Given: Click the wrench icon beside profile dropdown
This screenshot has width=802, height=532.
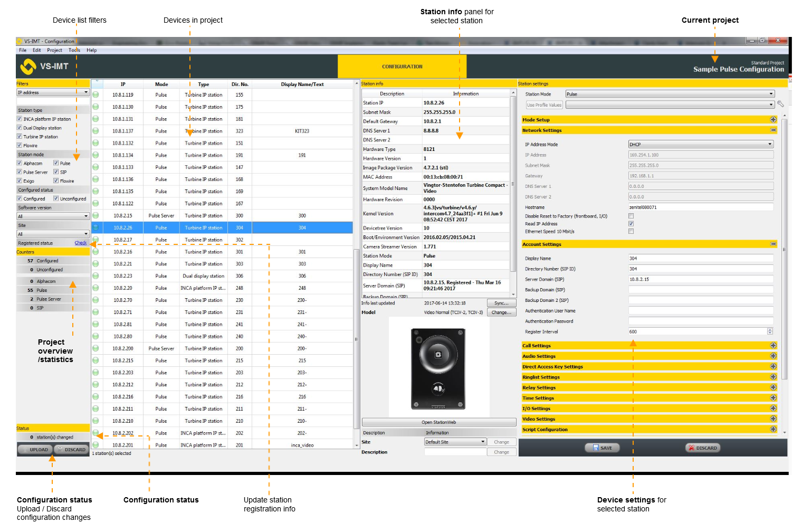Looking at the screenshot, I should [780, 104].
